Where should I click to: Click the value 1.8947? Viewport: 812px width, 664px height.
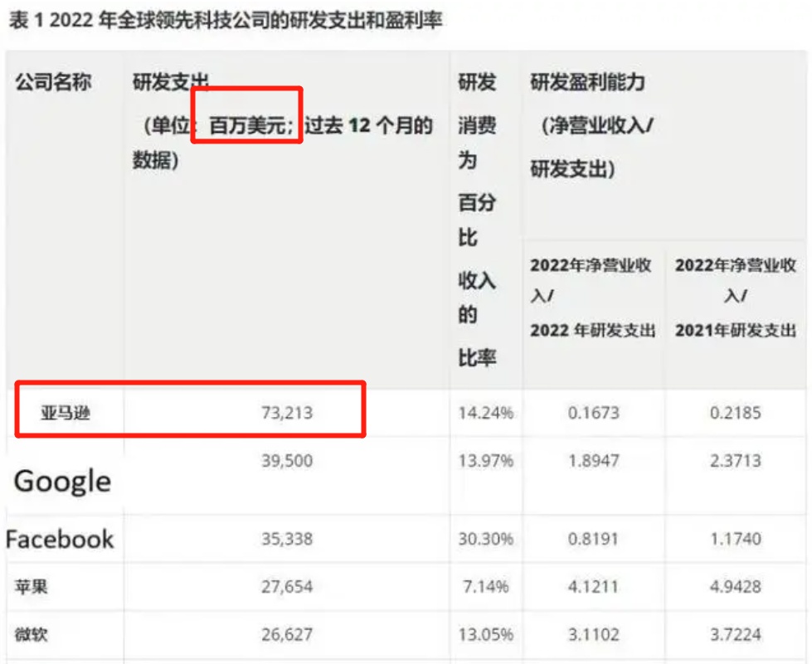(594, 461)
